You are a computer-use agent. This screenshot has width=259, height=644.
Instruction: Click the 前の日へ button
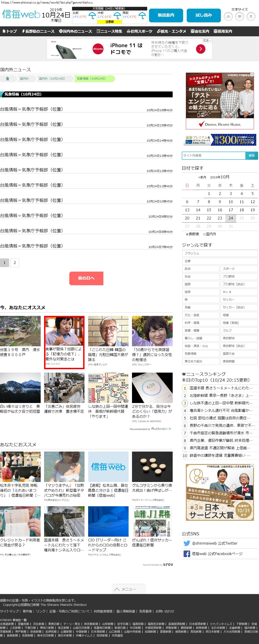[x=86, y=278]
